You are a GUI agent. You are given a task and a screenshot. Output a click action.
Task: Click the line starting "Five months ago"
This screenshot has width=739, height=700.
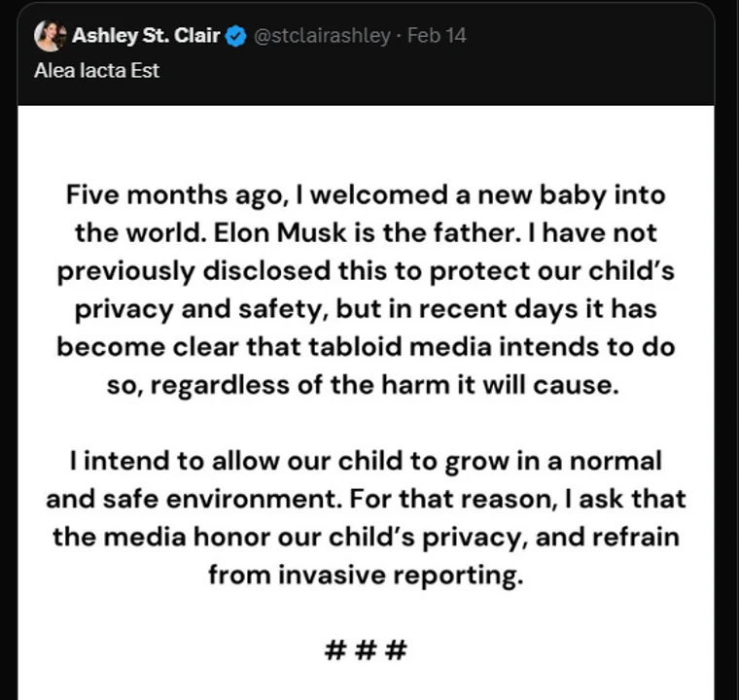(x=366, y=194)
